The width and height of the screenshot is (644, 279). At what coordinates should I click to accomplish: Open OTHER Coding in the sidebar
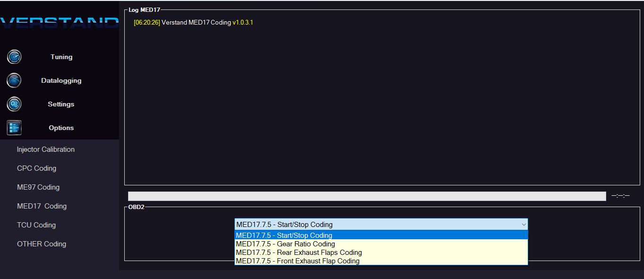(x=42, y=244)
